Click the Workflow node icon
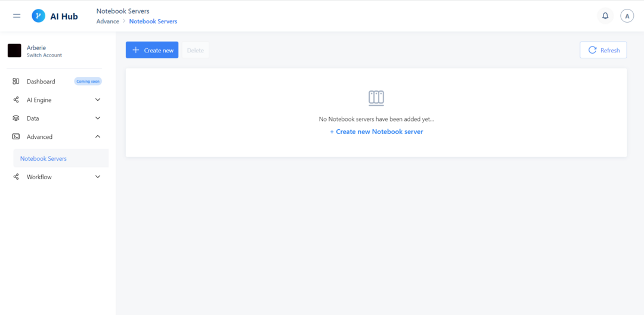The image size is (644, 315). point(16,177)
